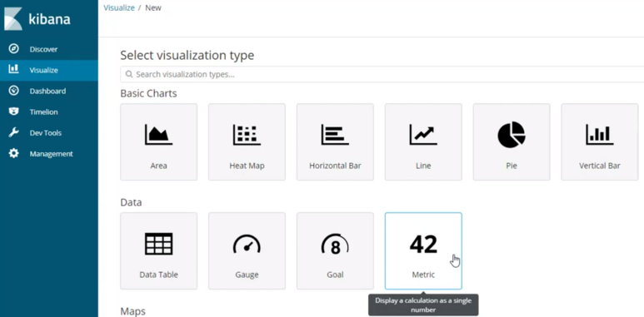Click the Timelion mask icon
Image resolution: width=644 pixels, height=317 pixels.
click(x=13, y=111)
